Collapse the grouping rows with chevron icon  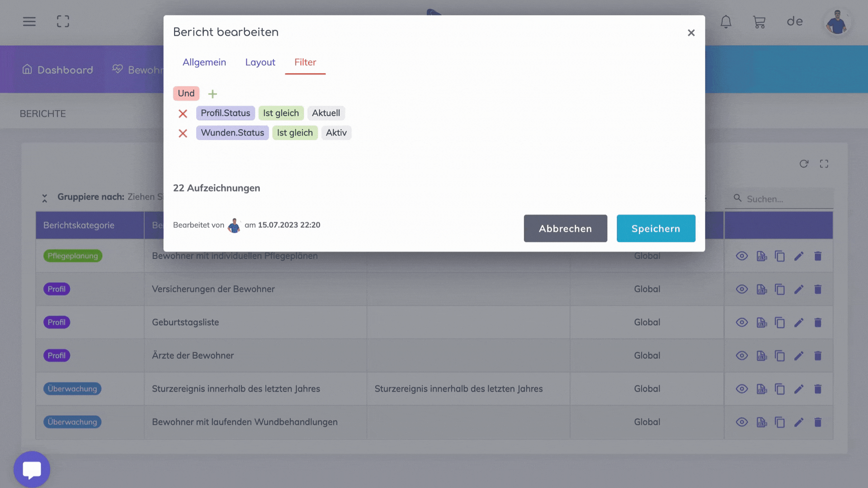[x=44, y=198]
